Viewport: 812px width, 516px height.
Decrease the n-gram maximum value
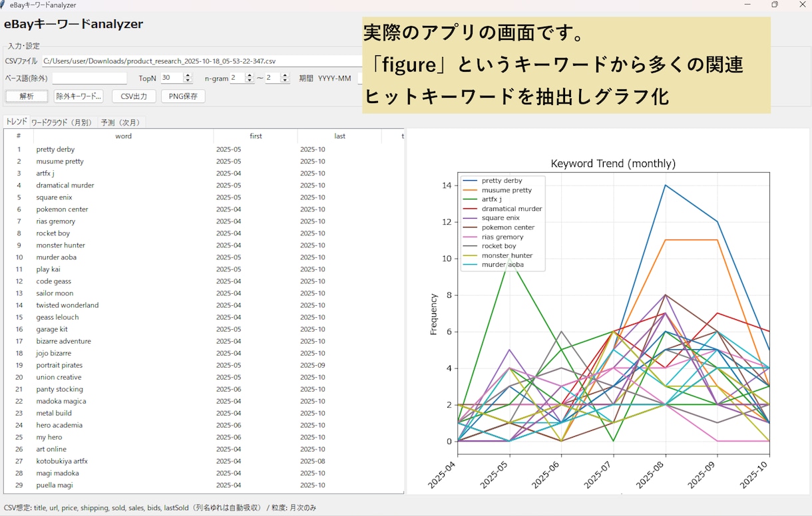click(285, 80)
